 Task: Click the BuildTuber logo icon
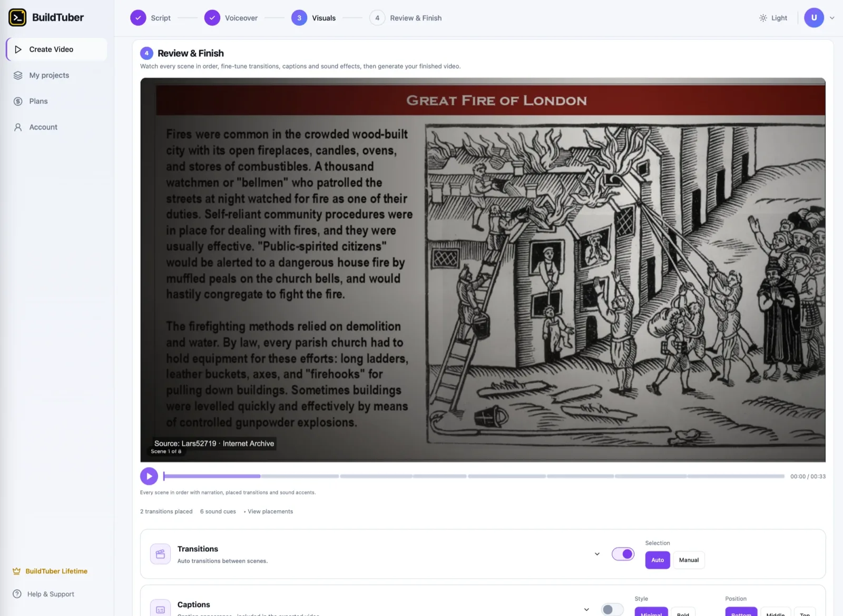(17, 17)
